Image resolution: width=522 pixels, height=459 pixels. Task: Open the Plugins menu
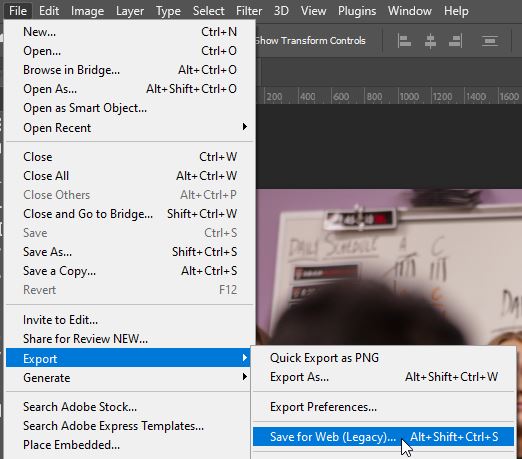(x=357, y=11)
